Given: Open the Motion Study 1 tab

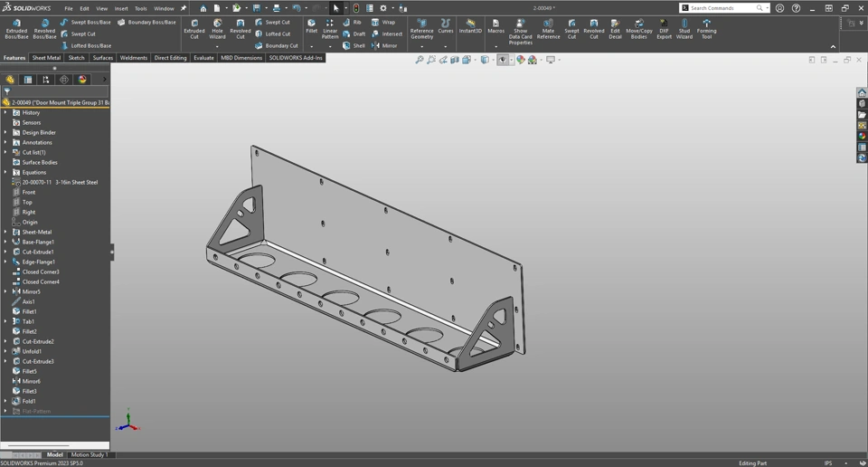Looking at the screenshot, I should (89, 454).
